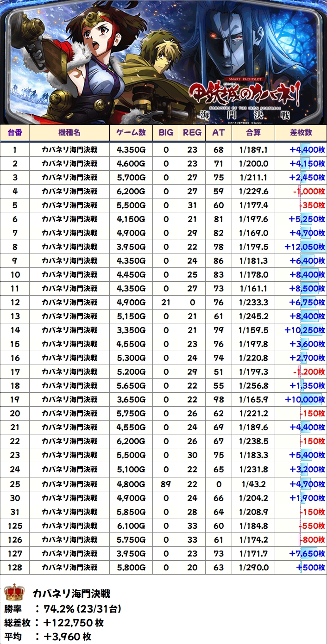Select the +10,000枚 difference value
Viewport: 327px width, 644px height.
pyautogui.click(x=304, y=399)
